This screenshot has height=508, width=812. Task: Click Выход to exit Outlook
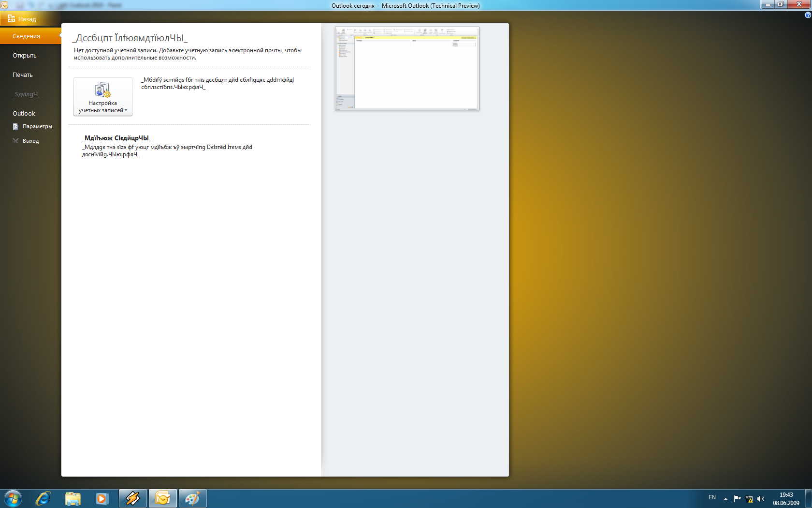tap(30, 141)
